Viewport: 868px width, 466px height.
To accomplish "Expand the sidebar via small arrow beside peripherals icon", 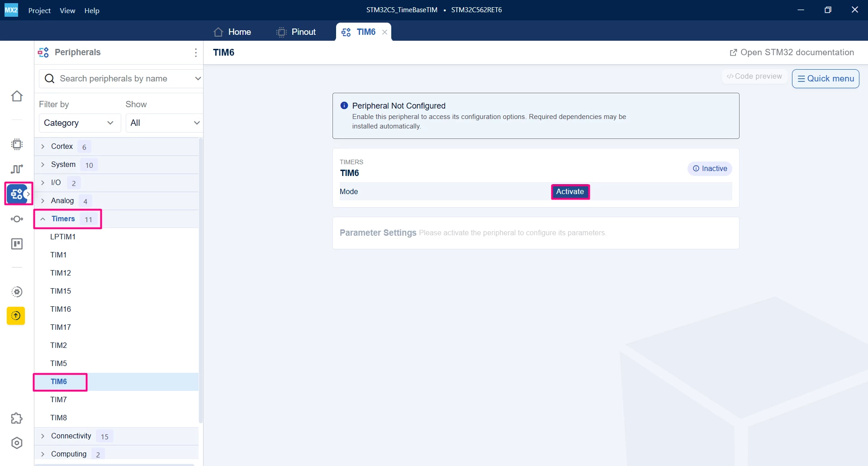I will [x=28, y=194].
